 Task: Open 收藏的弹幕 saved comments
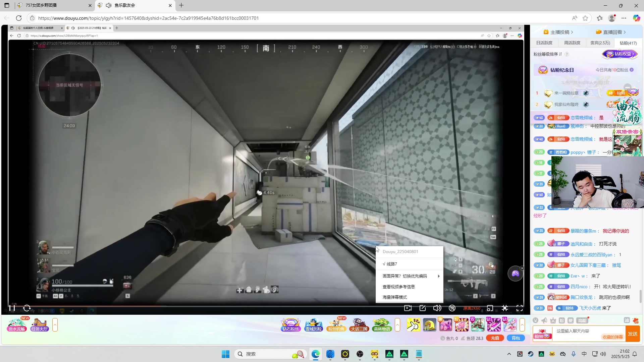pos(612,337)
